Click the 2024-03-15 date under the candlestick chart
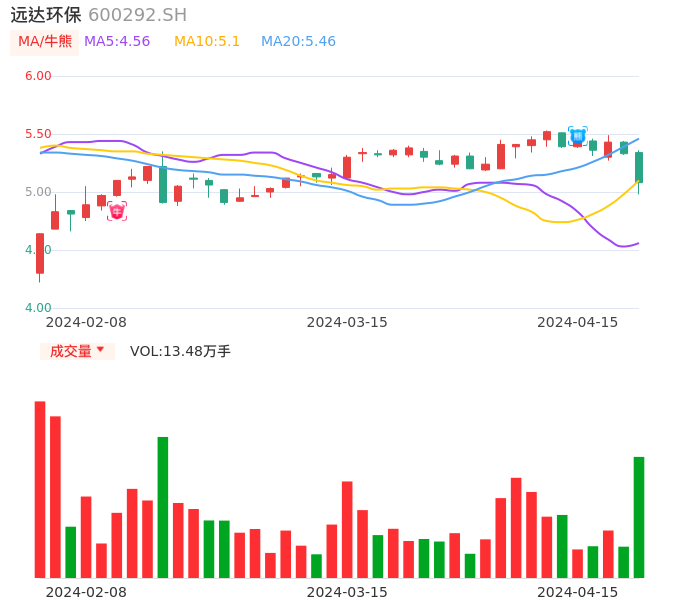The width and height of the screenshot is (686, 606). pos(347,323)
